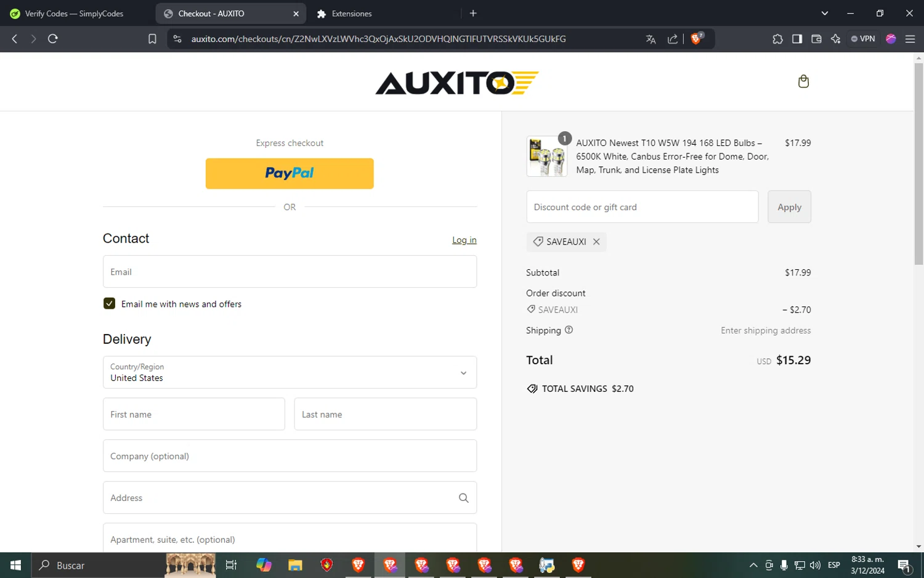Open File Explorer from the taskbar
Image resolution: width=924 pixels, height=578 pixels.
tap(295, 565)
